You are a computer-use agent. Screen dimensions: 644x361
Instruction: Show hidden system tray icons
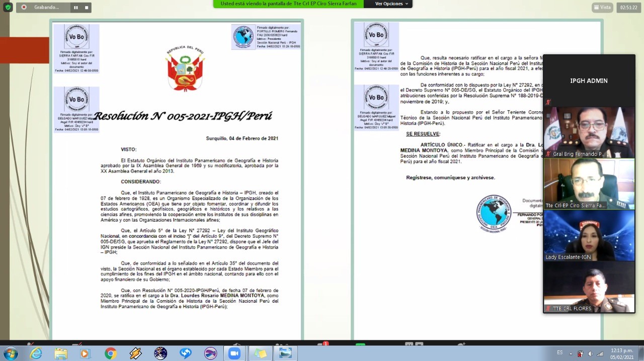point(571,353)
